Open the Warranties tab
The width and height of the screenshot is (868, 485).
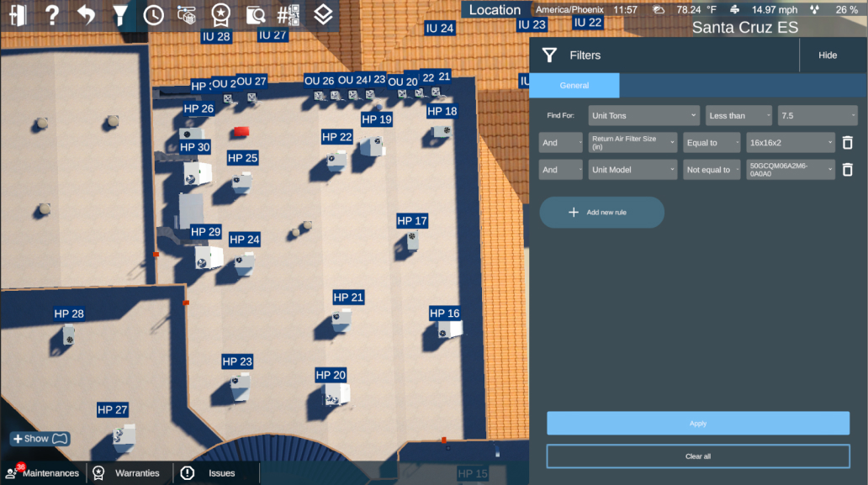point(130,473)
